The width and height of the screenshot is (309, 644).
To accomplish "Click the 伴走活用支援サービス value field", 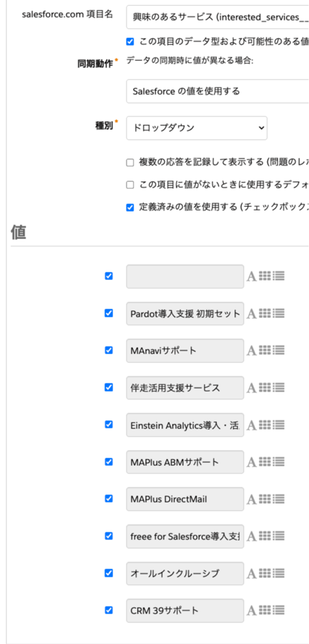I will pos(185,388).
